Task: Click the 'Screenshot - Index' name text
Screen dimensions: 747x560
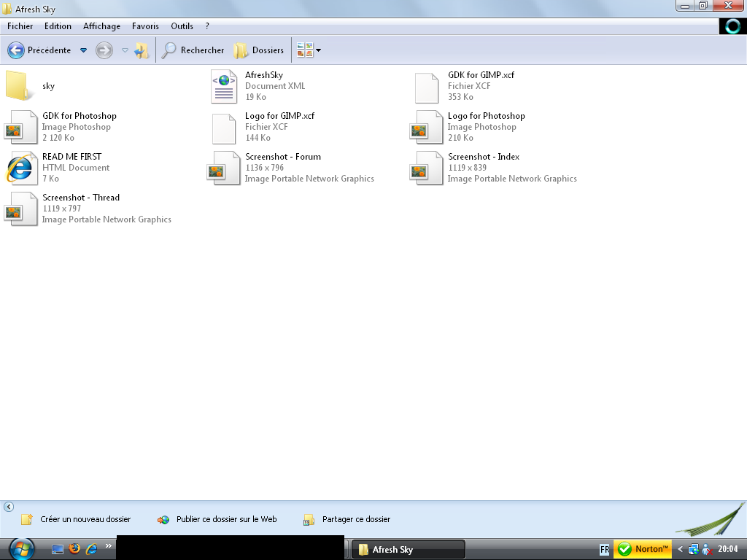Action: [484, 157]
